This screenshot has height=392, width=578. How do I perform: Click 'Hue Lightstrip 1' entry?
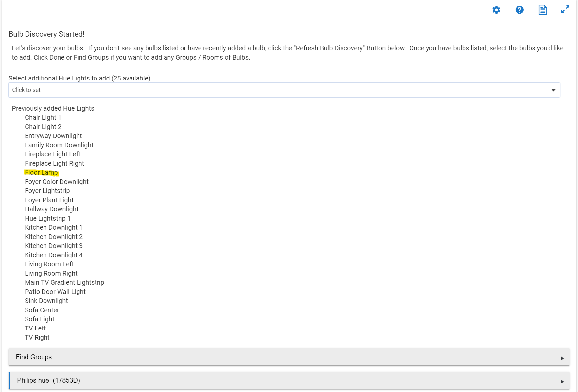point(48,218)
